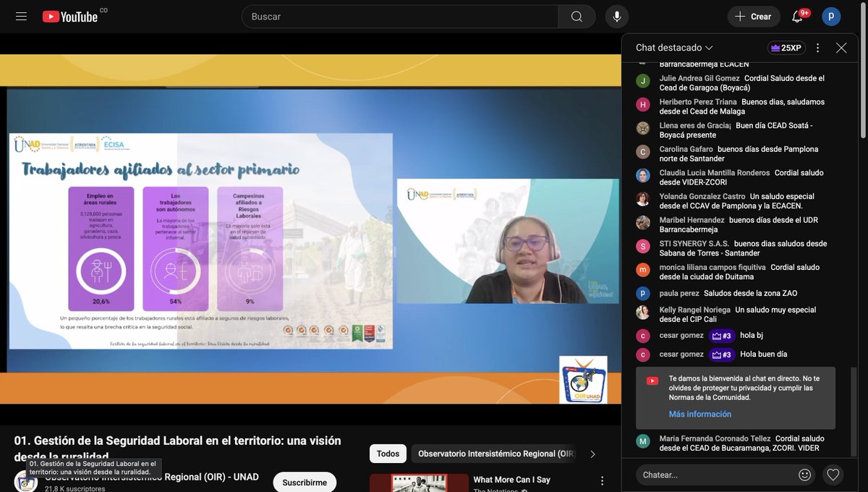
Task: Open the Crear upload button
Action: (x=753, y=17)
